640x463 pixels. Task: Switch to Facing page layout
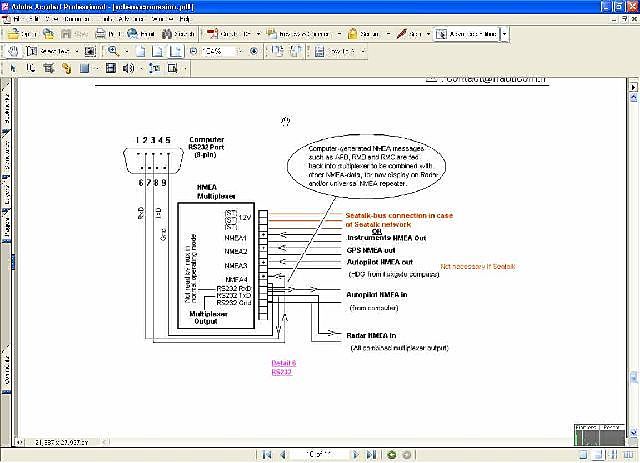(x=629, y=454)
